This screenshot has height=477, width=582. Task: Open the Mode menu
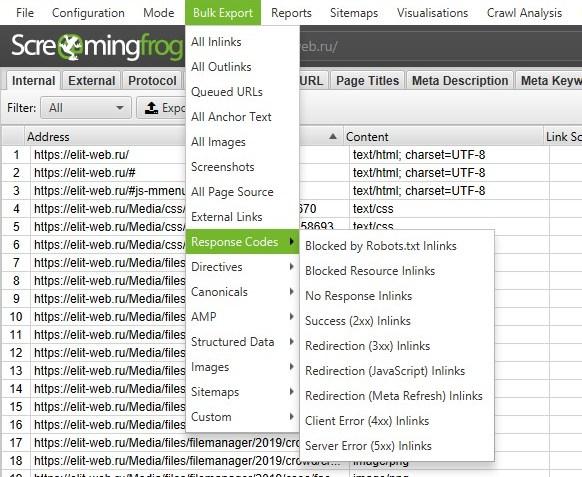point(158,13)
